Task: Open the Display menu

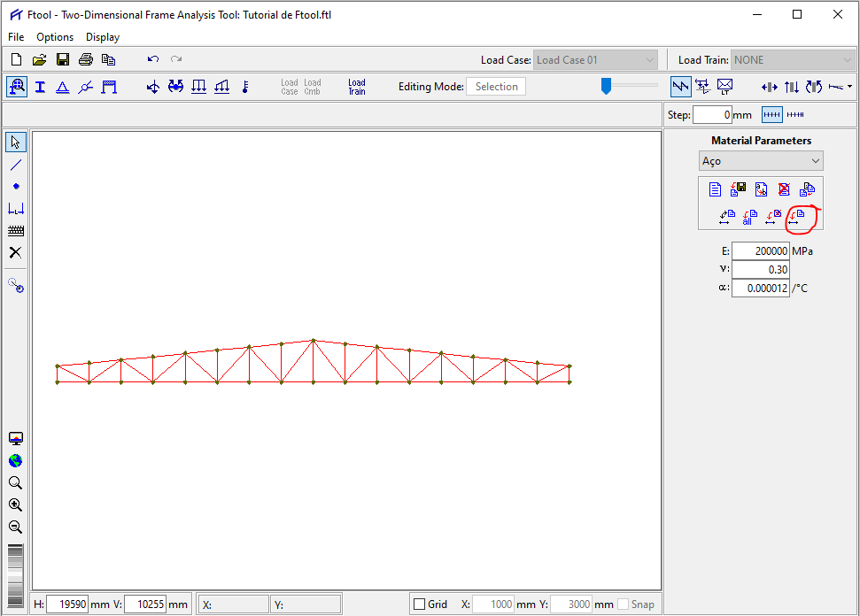Action: (x=103, y=37)
